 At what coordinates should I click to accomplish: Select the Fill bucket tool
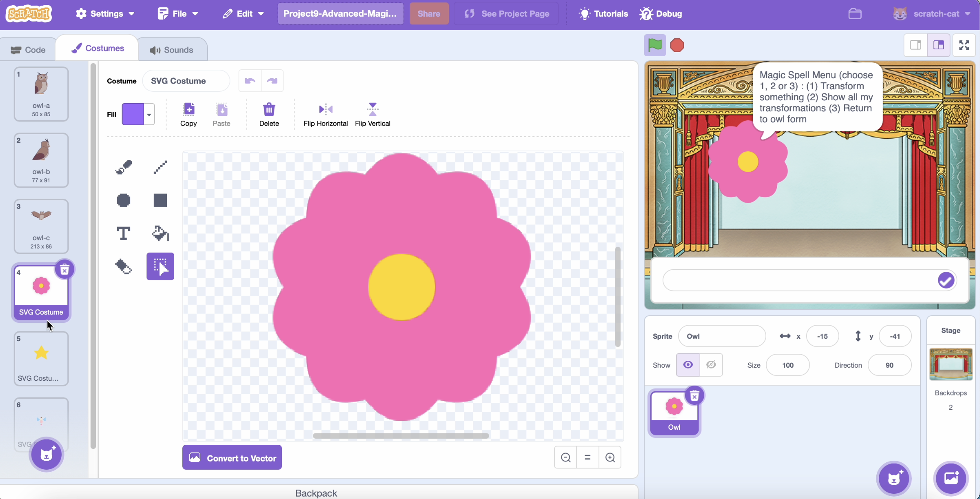160,234
